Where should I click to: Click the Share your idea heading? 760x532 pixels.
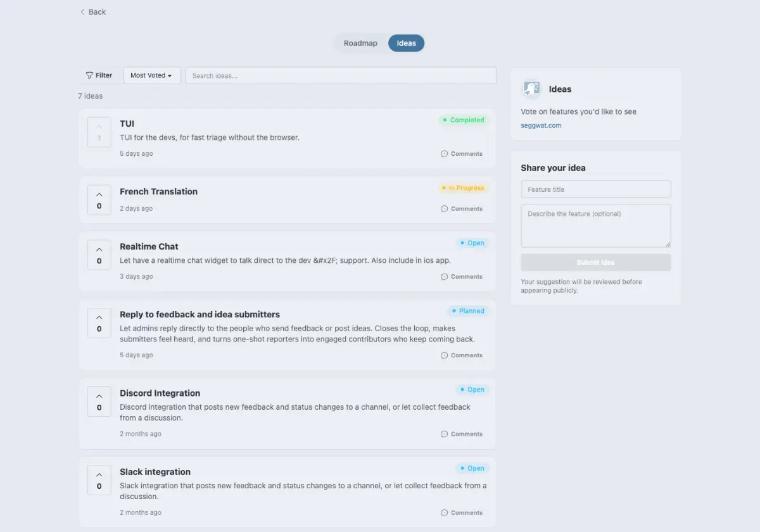point(553,168)
